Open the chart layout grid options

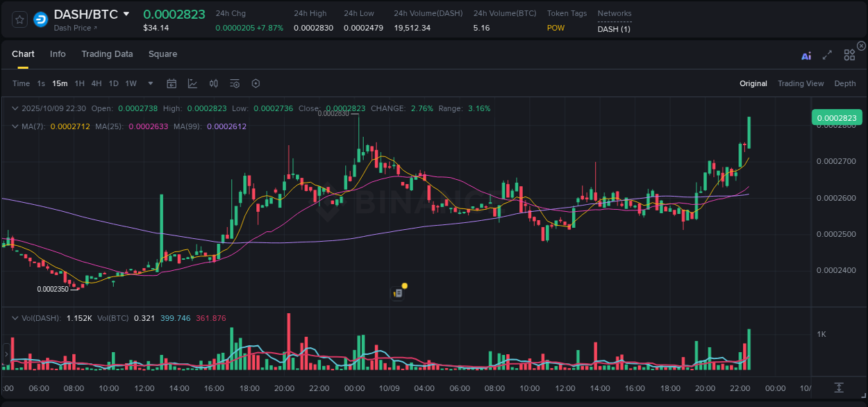tap(849, 56)
